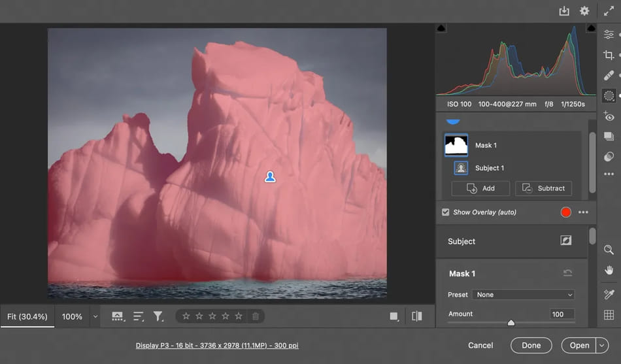The height and width of the screenshot is (364, 621).
Task: Set rating to one star
Action: click(x=186, y=316)
